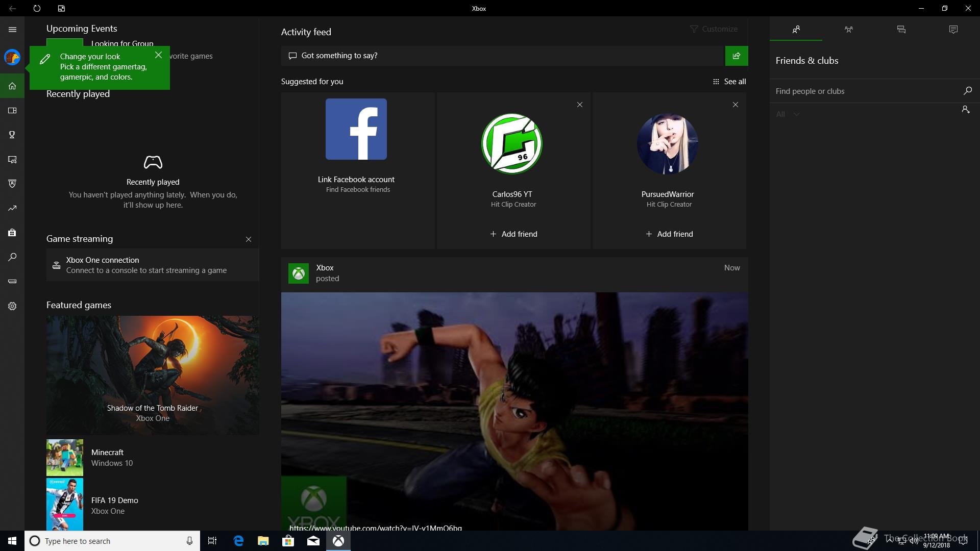Switch to the Activity alerts tab icon
Screen dimensions: 980x551
pyautogui.click(x=953, y=30)
